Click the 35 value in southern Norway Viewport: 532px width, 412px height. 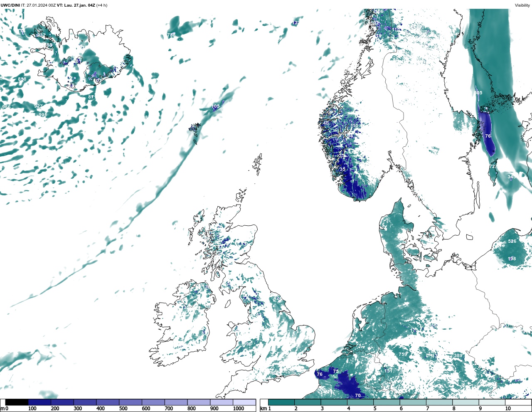click(342, 169)
